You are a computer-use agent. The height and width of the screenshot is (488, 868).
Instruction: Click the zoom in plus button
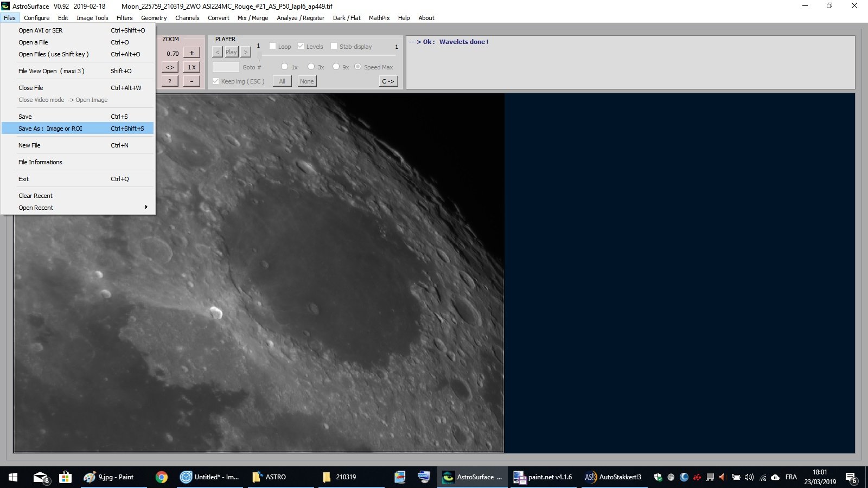pos(192,53)
